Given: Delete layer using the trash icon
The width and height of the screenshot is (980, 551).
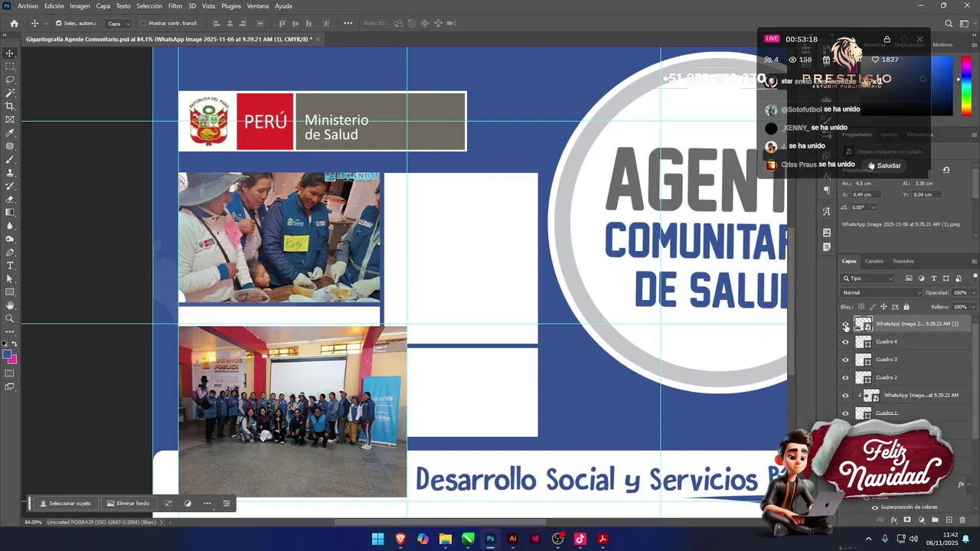Looking at the screenshot, I should [x=962, y=520].
